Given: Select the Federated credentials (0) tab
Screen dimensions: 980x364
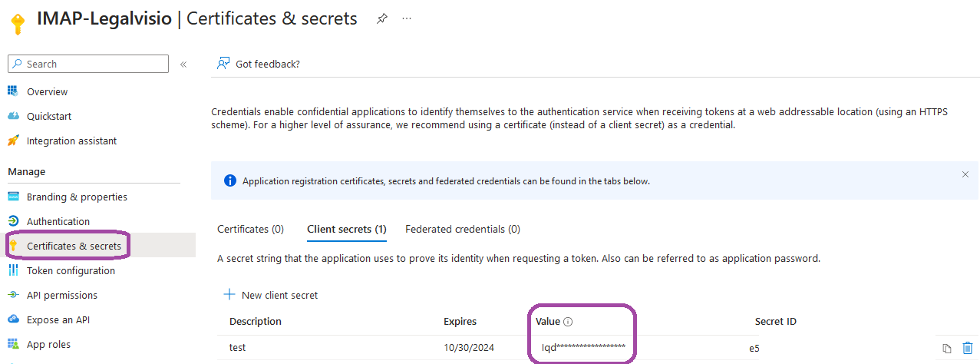Looking at the screenshot, I should click(x=463, y=229).
